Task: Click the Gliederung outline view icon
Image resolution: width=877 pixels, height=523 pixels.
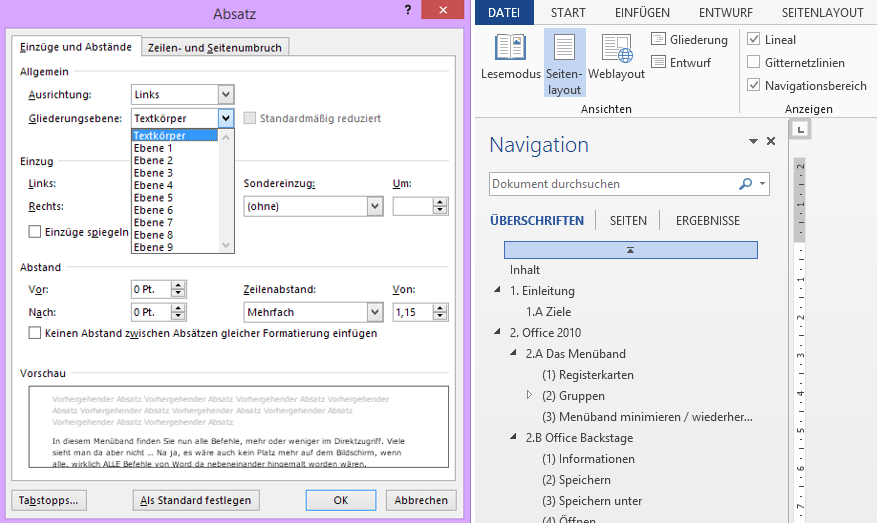Action: point(659,40)
